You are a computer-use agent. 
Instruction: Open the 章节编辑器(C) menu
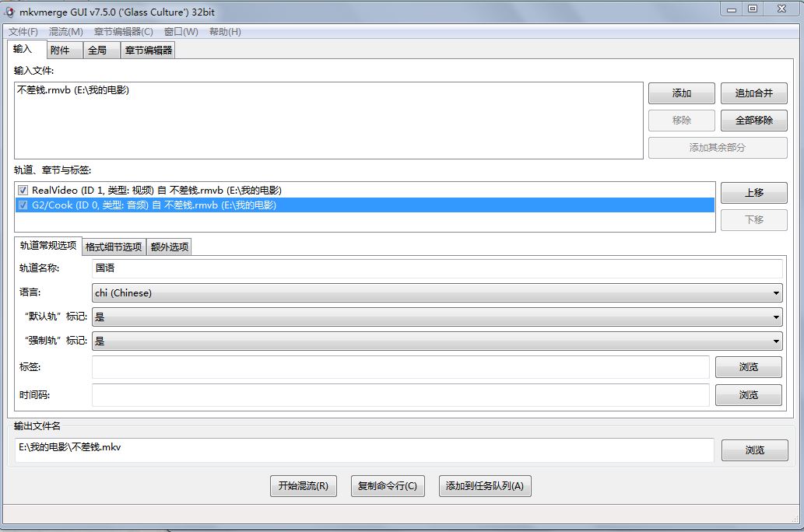tap(123, 32)
